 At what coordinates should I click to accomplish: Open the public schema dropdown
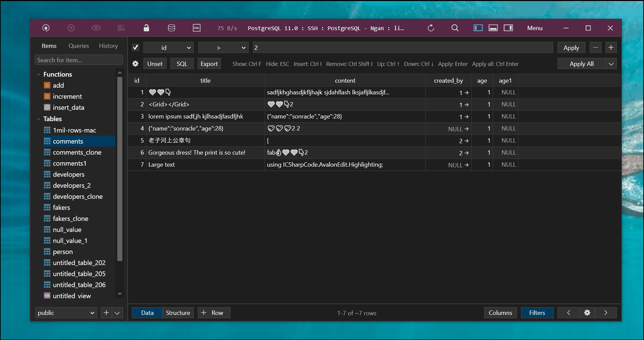(66, 313)
